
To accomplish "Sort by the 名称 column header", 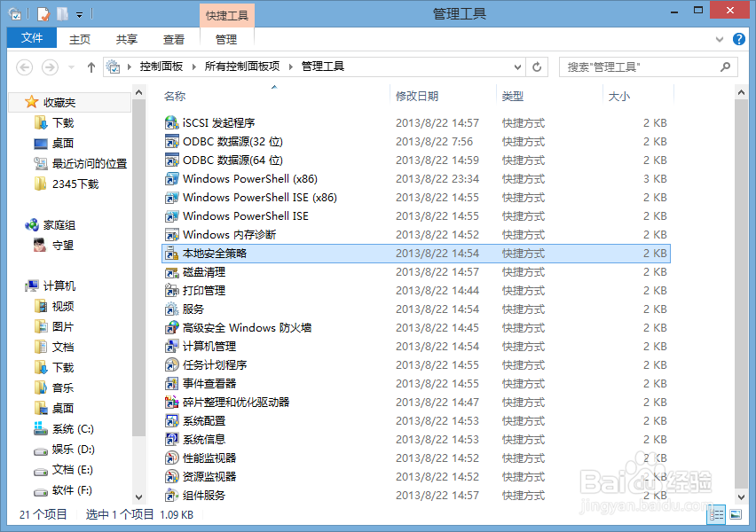I will (175, 97).
